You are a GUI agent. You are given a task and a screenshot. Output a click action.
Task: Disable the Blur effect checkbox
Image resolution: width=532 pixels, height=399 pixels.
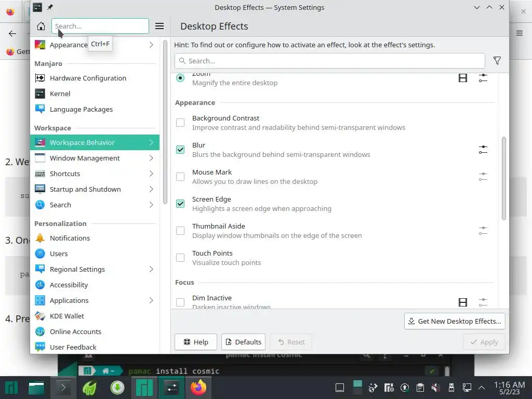[180, 150]
